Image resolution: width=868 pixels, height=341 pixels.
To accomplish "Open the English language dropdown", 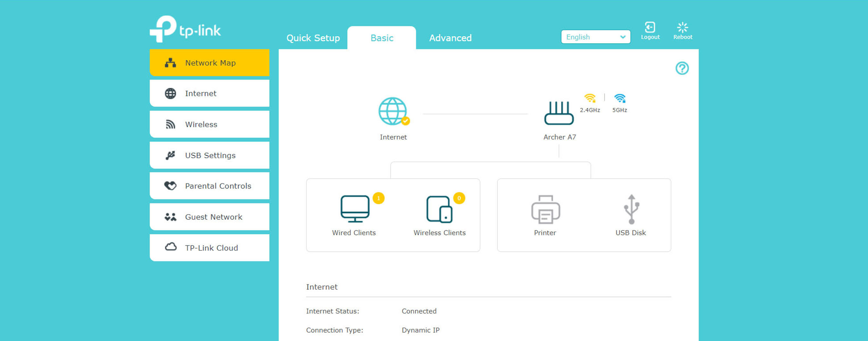I will (595, 37).
